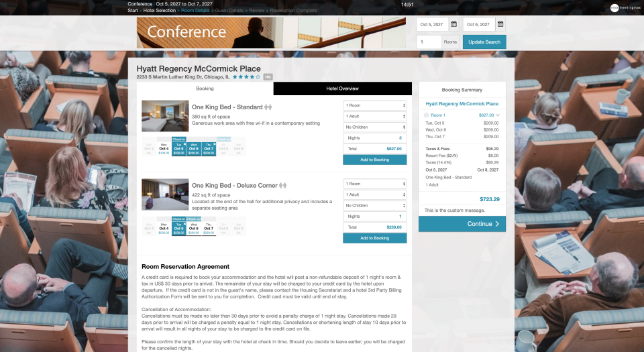Add Deluxe Corner room to booking
The width and height of the screenshot is (644, 352).
(374, 238)
